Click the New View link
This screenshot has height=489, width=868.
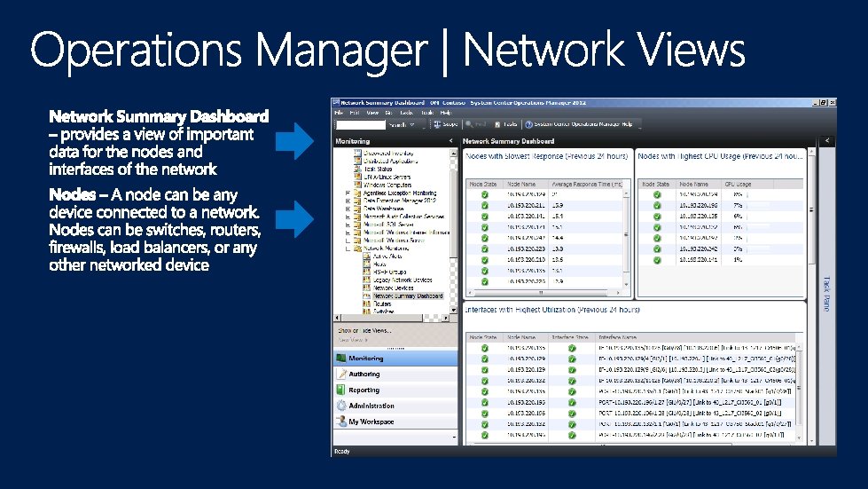(352, 340)
